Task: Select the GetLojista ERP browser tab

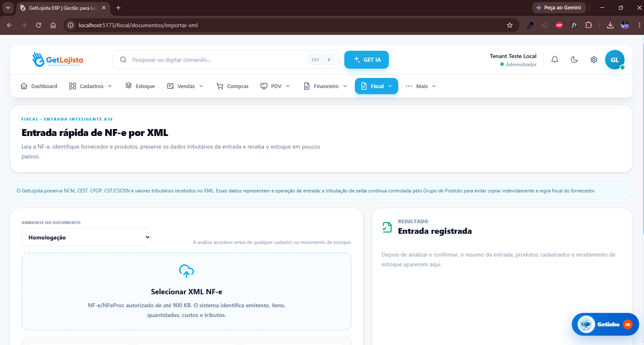Action: [63, 8]
